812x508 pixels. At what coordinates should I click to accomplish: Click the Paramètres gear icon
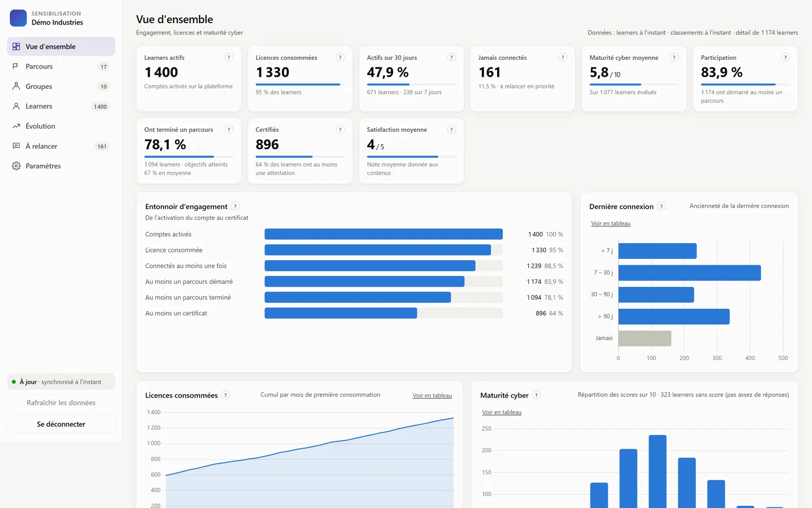click(x=16, y=166)
